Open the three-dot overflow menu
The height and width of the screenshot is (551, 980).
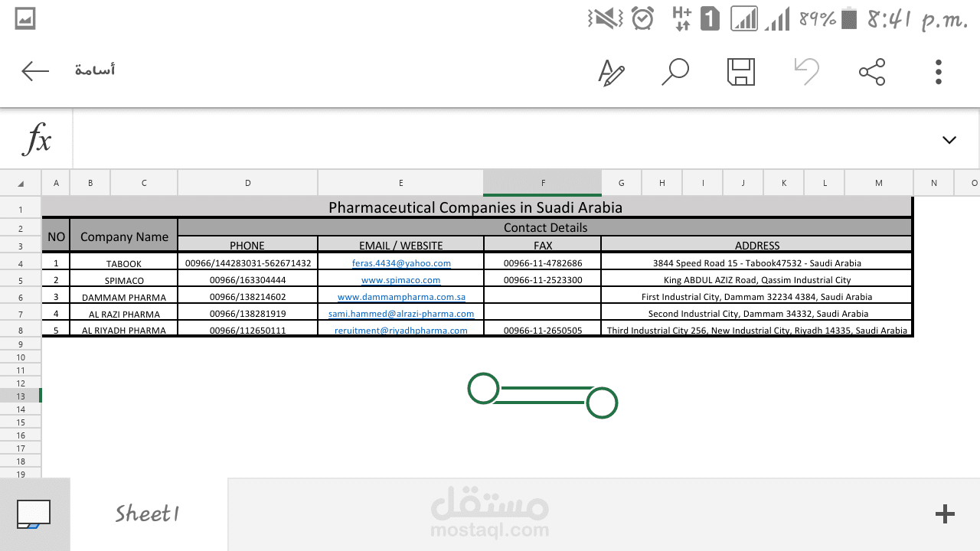[x=938, y=71]
